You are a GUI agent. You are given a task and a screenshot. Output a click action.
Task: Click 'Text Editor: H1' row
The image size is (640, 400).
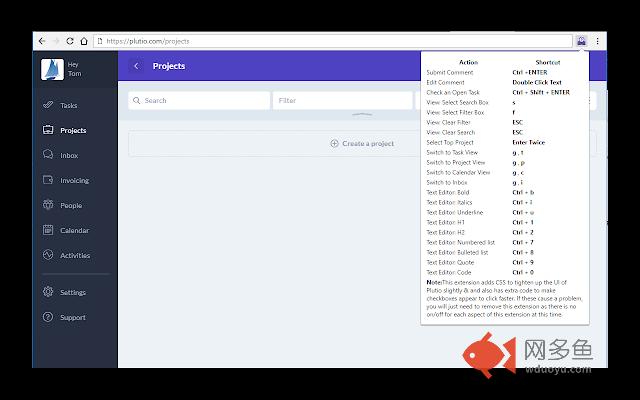point(505,222)
